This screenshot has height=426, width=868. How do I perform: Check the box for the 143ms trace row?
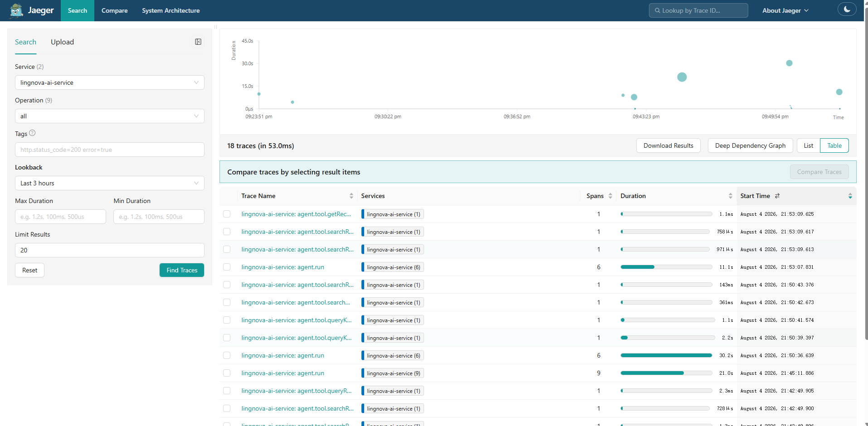coord(227,285)
